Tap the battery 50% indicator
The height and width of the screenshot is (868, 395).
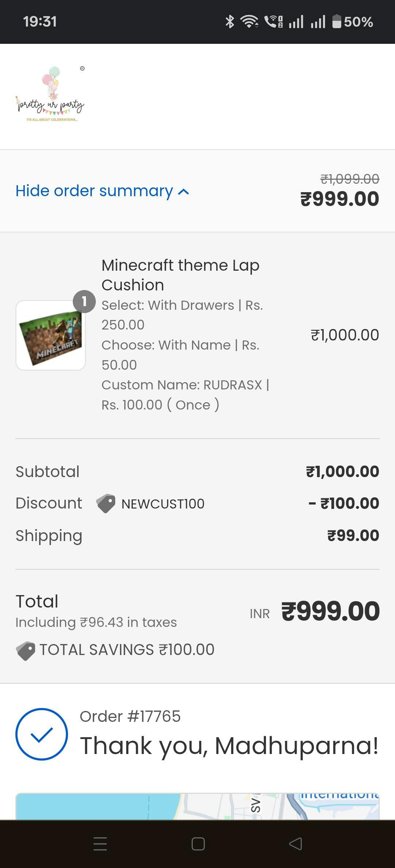click(353, 22)
